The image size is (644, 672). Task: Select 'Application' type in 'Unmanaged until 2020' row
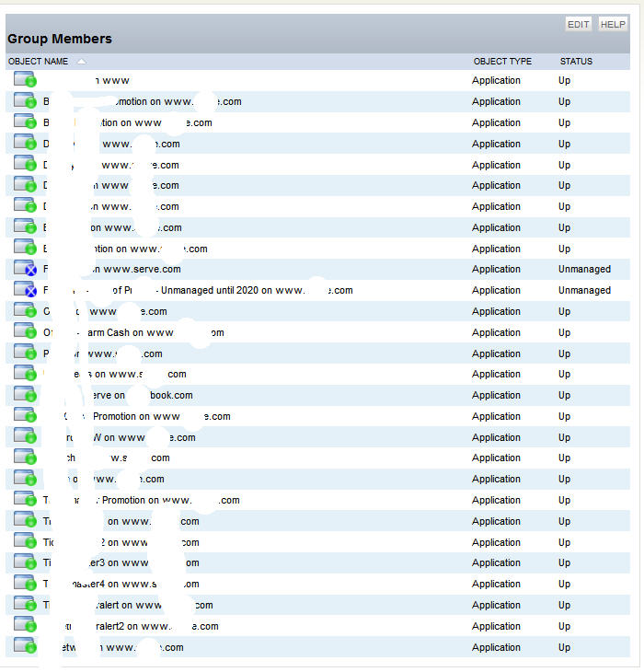point(496,290)
